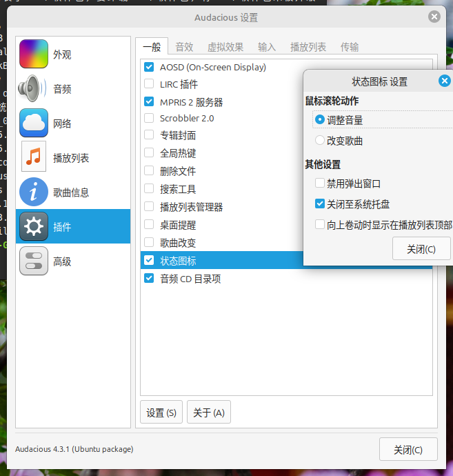This screenshot has width=453, height=476.
Task: Enable Scrobbler 2.0 plugin checkbox
Action: tap(149, 118)
